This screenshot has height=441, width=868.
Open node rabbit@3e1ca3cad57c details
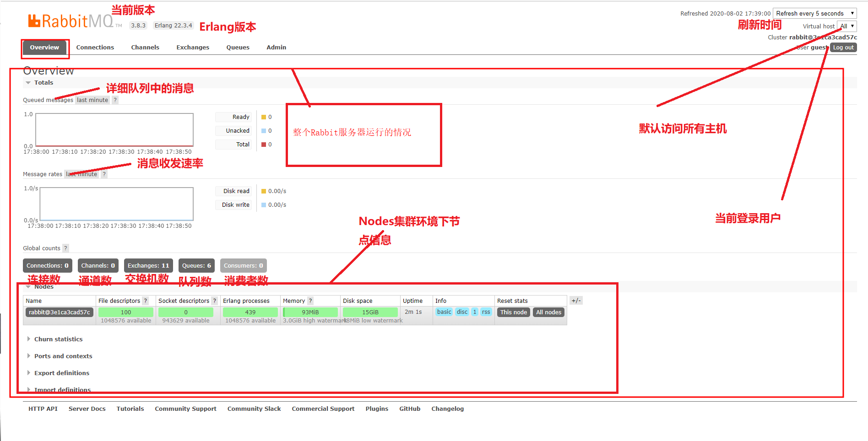[x=60, y=312]
